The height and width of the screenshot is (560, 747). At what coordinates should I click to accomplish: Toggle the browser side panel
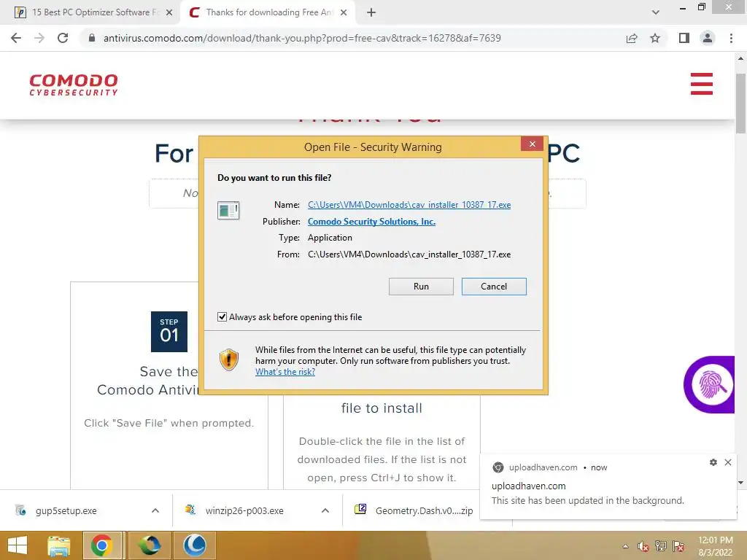pos(684,38)
